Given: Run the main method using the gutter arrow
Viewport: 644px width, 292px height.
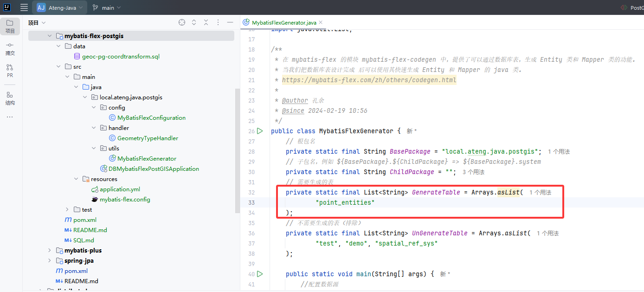Looking at the screenshot, I should point(260,274).
